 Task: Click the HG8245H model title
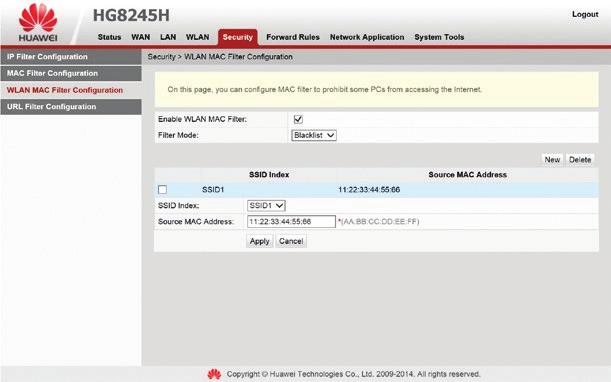pos(131,16)
